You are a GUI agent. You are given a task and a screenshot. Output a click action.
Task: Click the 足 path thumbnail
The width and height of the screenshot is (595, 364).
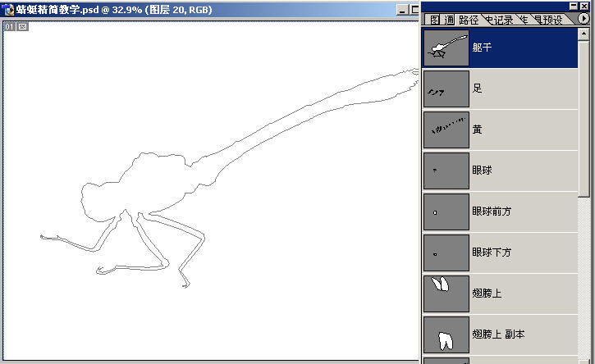446,89
